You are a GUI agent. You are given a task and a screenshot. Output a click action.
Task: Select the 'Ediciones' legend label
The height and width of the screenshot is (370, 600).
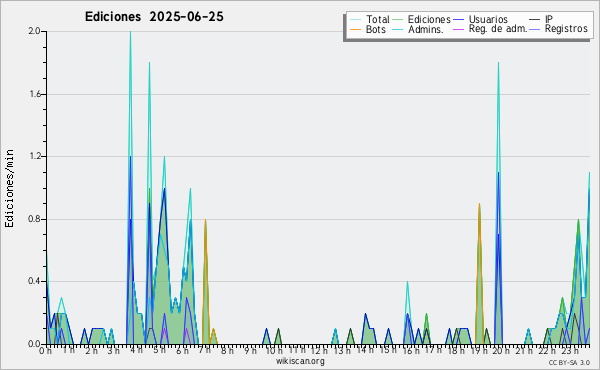pos(429,19)
